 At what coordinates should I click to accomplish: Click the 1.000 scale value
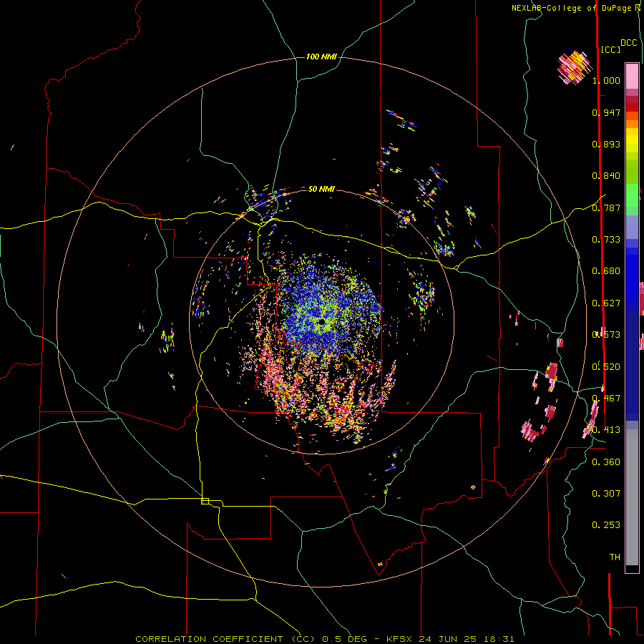606,80
